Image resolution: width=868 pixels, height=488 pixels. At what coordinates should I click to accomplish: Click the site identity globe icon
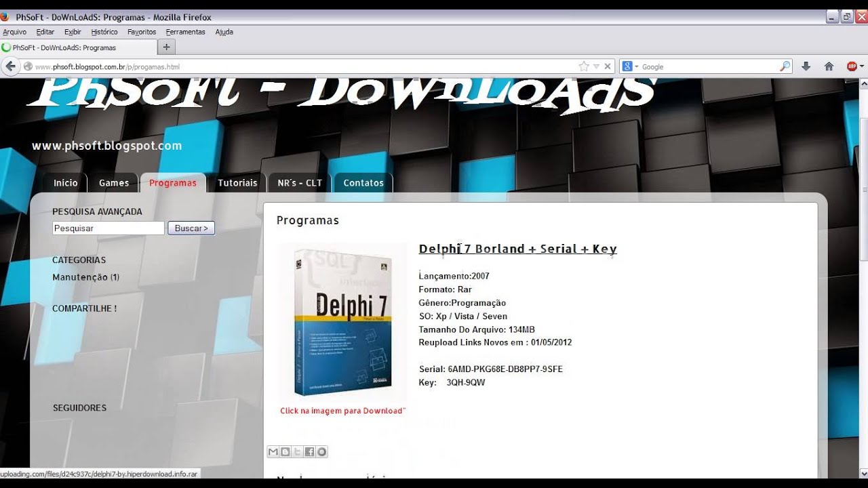(x=28, y=66)
